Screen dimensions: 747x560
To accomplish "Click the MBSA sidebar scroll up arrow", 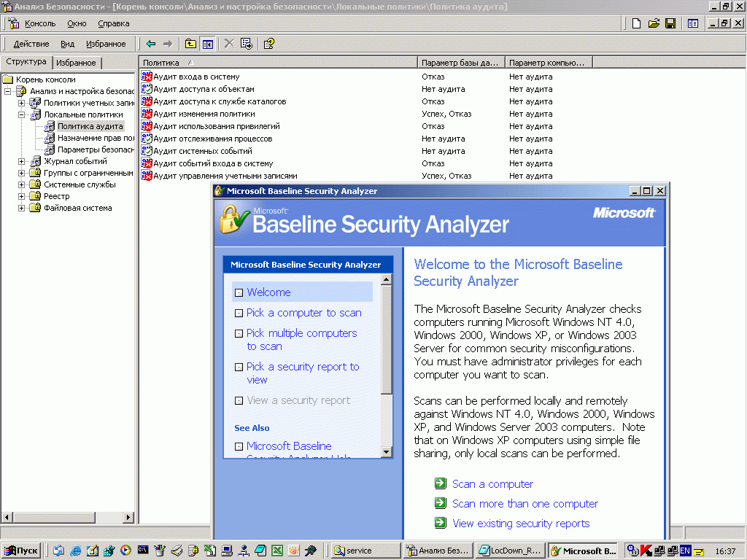I will click(x=387, y=279).
